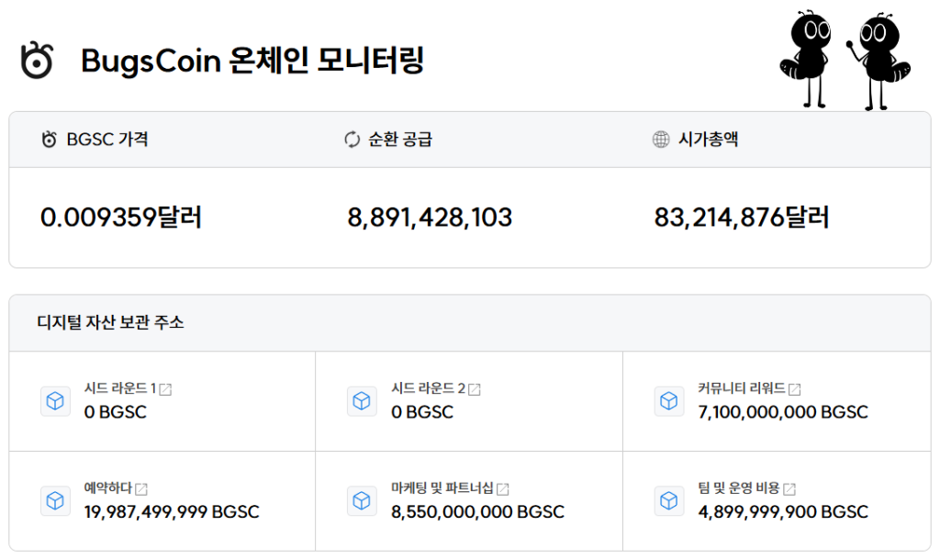Click the cube icon beside 커뮤니티 리워드
Screen dimensions: 940x560
(668, 401)
